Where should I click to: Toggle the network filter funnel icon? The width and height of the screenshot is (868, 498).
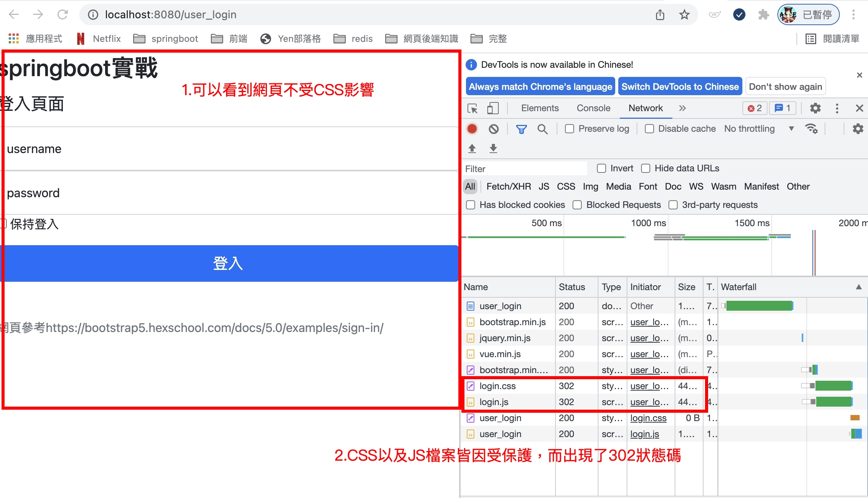tap(521, 129)
